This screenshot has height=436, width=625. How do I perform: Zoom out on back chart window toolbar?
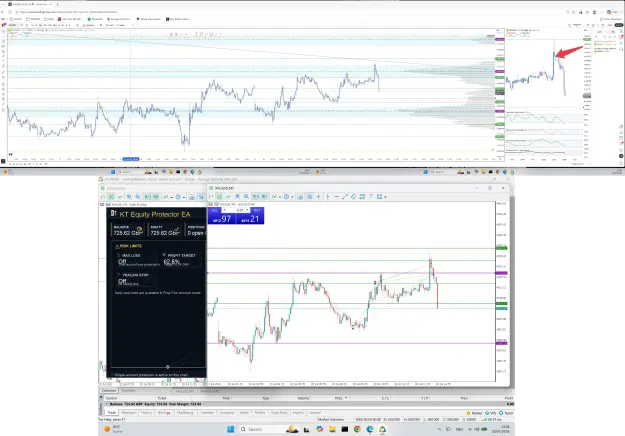[x=138, y=197]
